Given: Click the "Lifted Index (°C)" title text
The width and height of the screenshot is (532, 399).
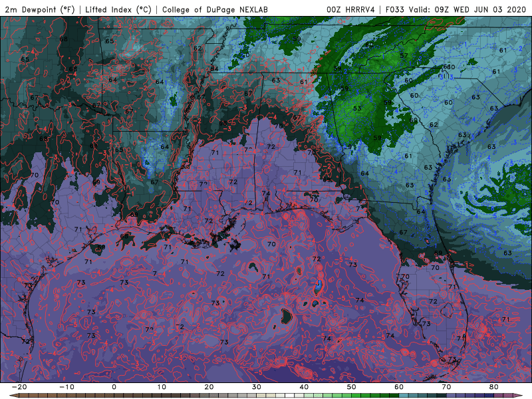Looking at the screenshot, I should [118, 10].
